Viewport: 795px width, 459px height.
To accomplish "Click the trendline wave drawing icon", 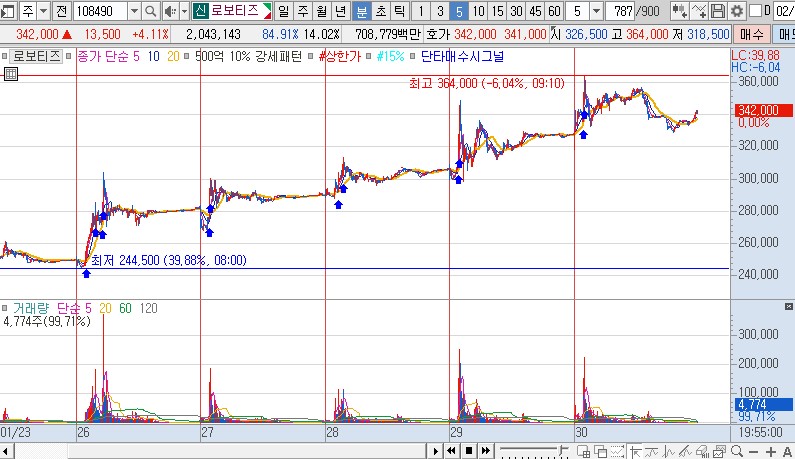I will coord(652,451).
